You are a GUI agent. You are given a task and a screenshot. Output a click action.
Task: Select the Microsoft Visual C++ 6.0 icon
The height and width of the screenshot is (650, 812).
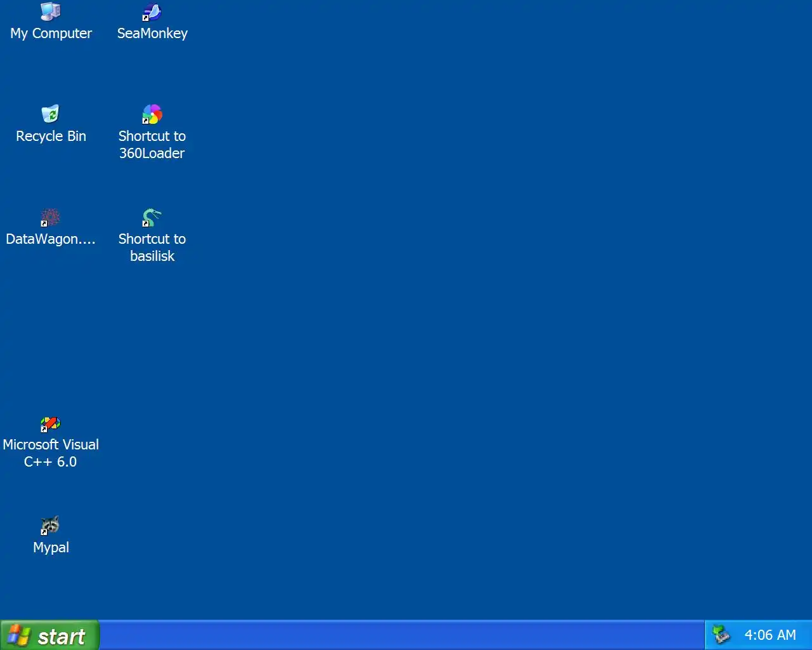pyautogui.click(x=51, y=423)
